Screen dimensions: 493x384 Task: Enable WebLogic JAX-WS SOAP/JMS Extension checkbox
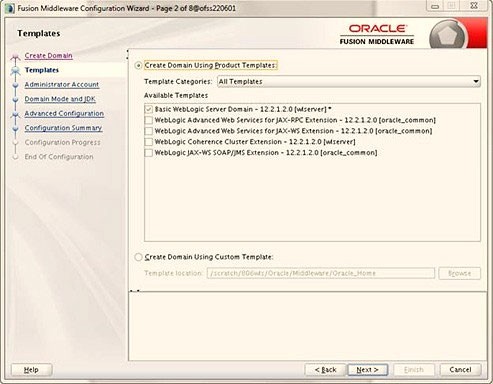[x=149, y=153]
